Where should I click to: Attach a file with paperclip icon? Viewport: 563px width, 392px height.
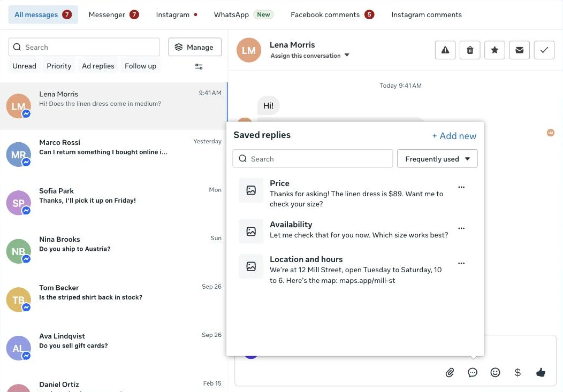tap(450, 373)
